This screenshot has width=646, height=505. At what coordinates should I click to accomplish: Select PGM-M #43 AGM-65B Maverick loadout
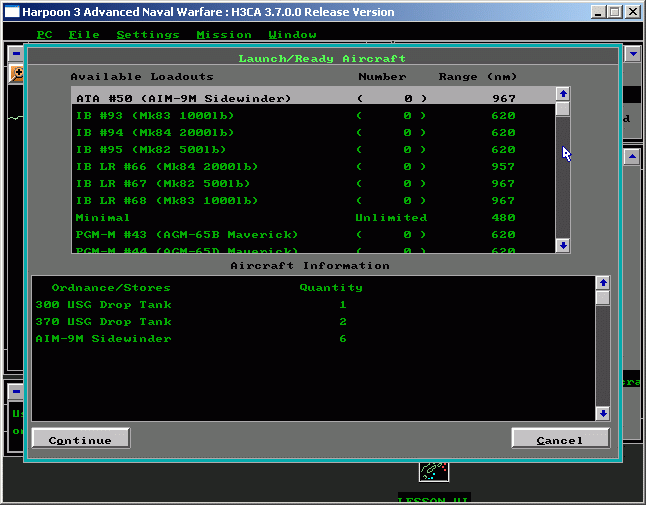click(x=314, y=234)
